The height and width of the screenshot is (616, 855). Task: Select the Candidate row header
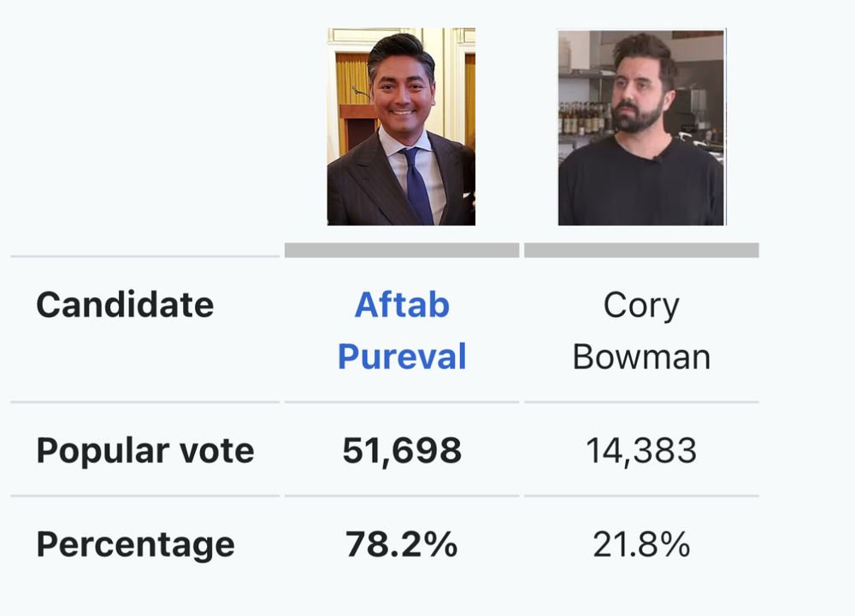click(125, 305)
